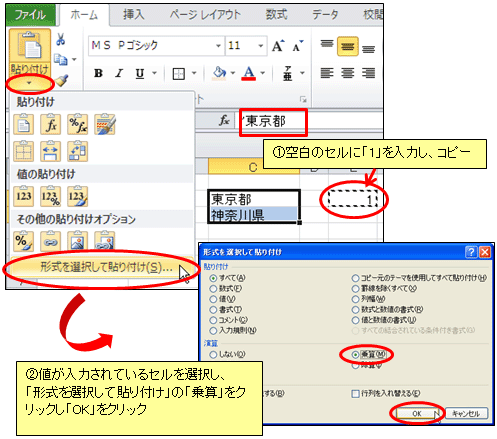
Task: Choose Values and Number Formatting paste icon
Action: (51, 196)
